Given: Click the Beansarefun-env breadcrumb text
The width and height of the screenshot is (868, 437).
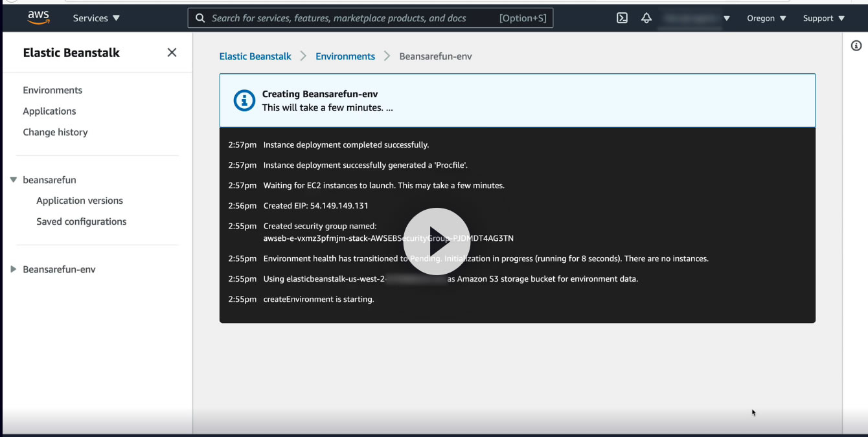Looking at the screenshot, I should (x=435, y=56).
